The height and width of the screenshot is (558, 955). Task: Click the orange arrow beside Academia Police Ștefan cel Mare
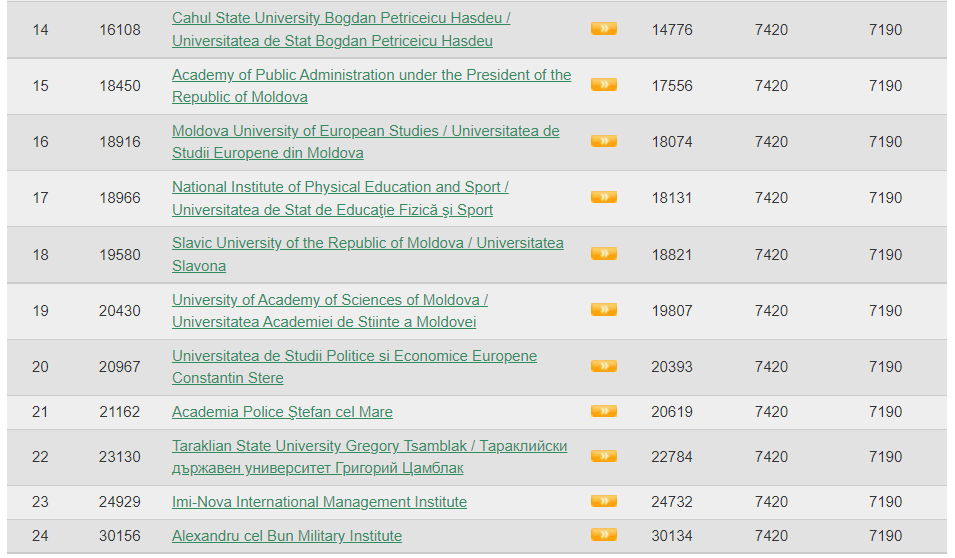603,411
